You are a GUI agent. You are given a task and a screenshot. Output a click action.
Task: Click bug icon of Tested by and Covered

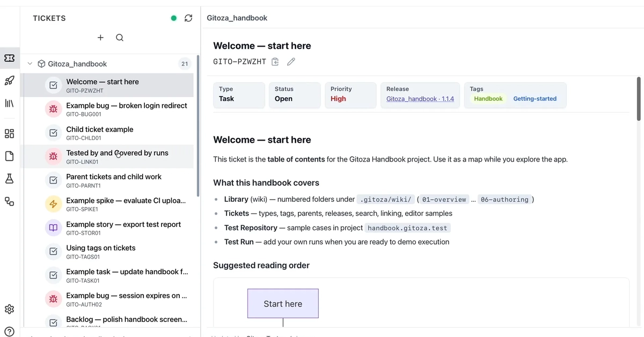point(53,156)
